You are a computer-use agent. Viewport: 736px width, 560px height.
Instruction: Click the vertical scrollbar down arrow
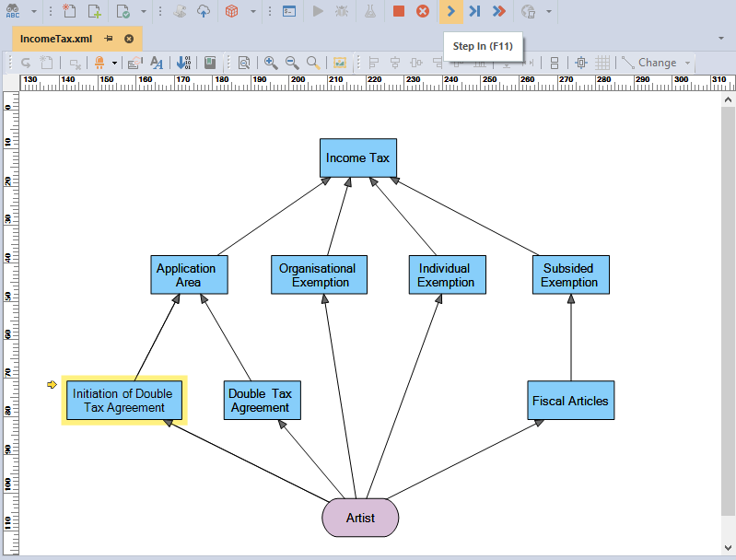[728, 548]
